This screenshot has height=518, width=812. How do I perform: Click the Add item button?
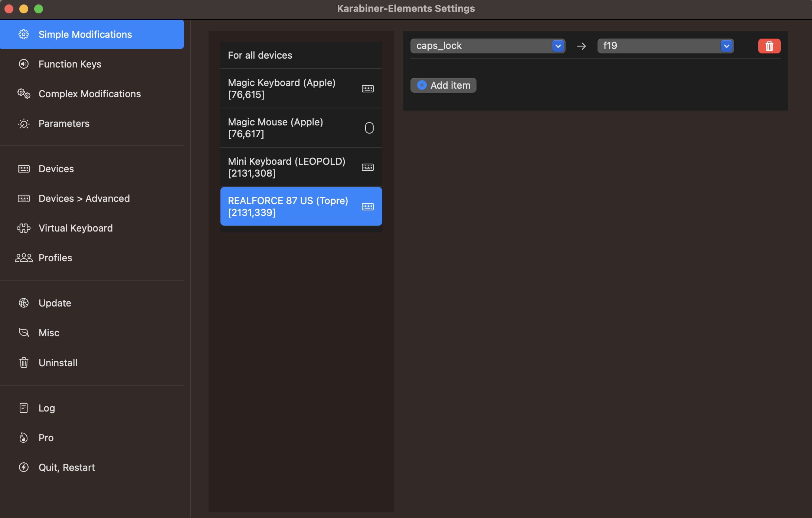[443, 85]
